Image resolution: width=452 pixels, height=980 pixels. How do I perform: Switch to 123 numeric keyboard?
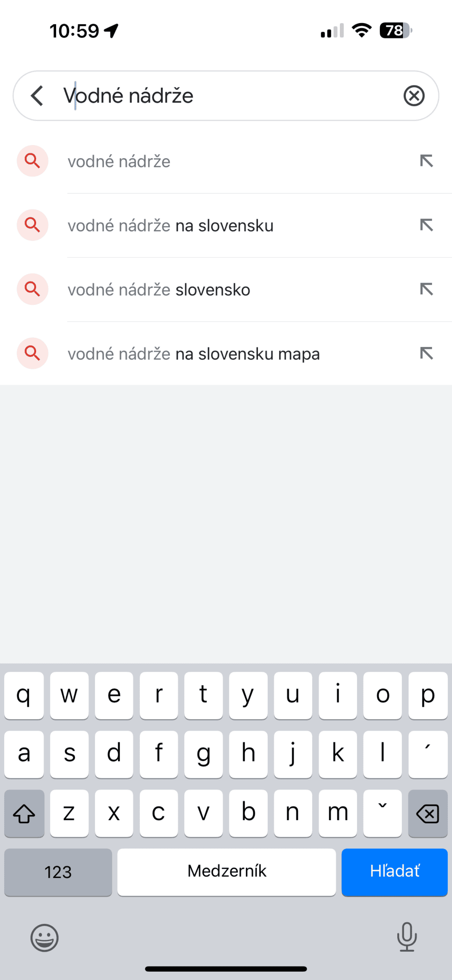point(58,872)
